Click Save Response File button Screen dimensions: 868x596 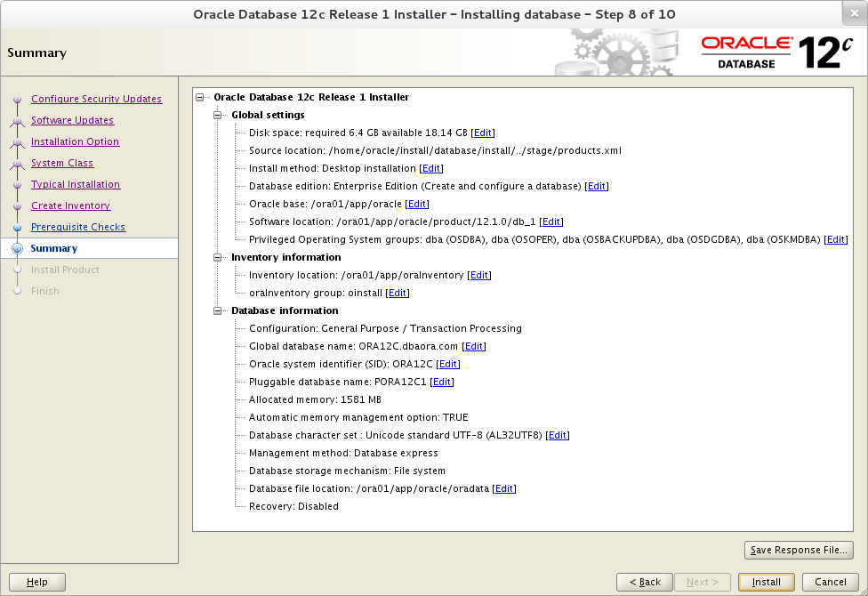[x=799, y=550]
